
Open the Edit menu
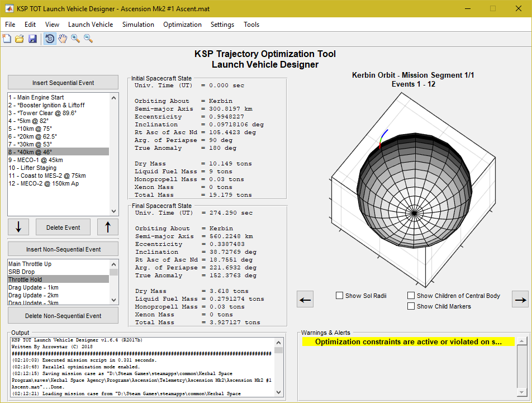30,25
